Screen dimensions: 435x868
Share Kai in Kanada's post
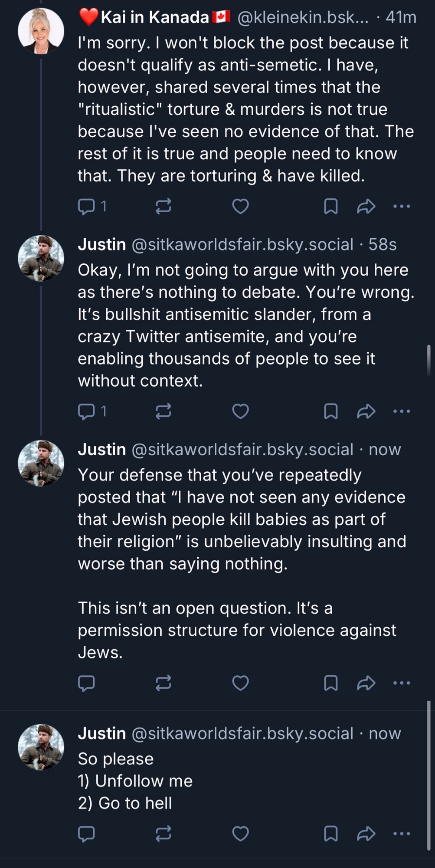pyautogui.click(x=366, y=206)
